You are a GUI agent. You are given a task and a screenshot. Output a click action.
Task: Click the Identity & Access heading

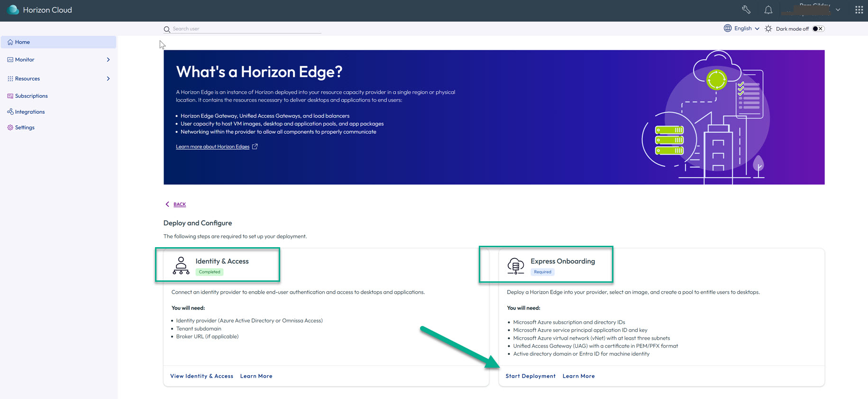tap(222, 261)
